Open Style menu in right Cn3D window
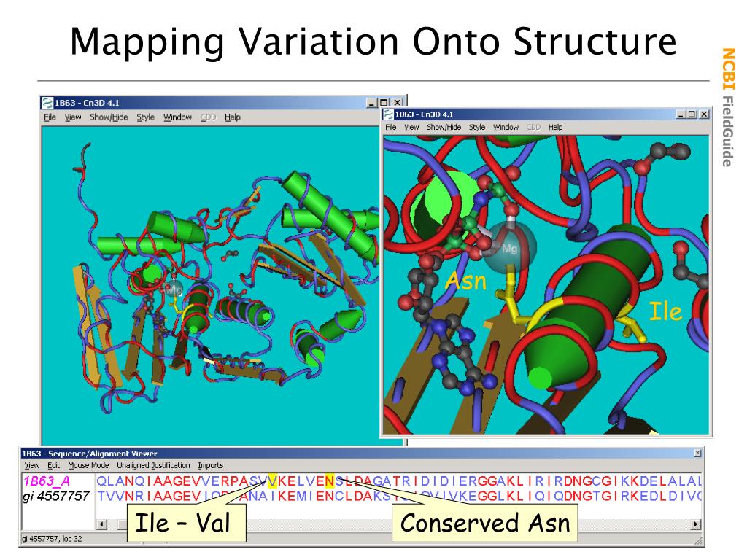The height and width of the screenshot is (560, 747). [477, 127]
